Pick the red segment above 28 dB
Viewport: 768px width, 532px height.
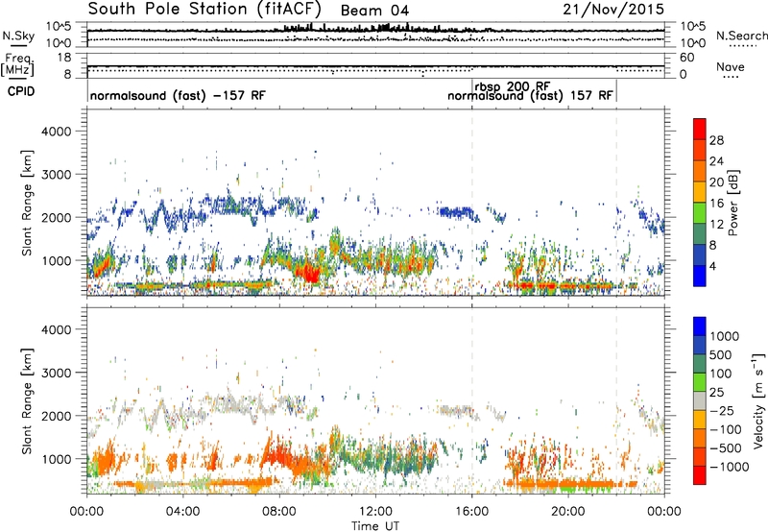(700, 130)
